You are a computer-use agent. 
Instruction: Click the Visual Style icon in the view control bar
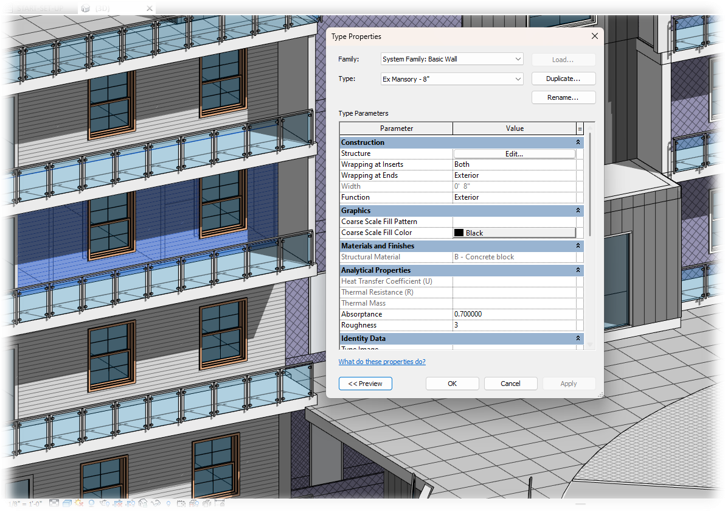(67, 503)
